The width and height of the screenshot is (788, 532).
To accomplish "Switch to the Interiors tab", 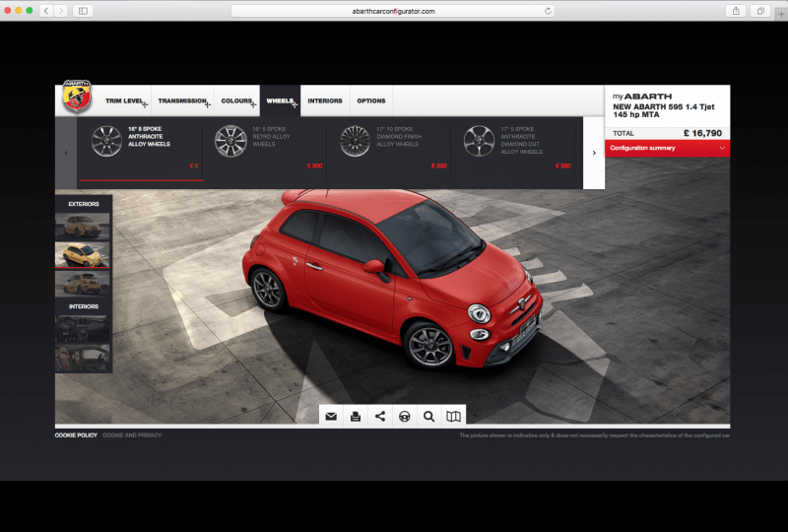I will click(x=325, y=101).
